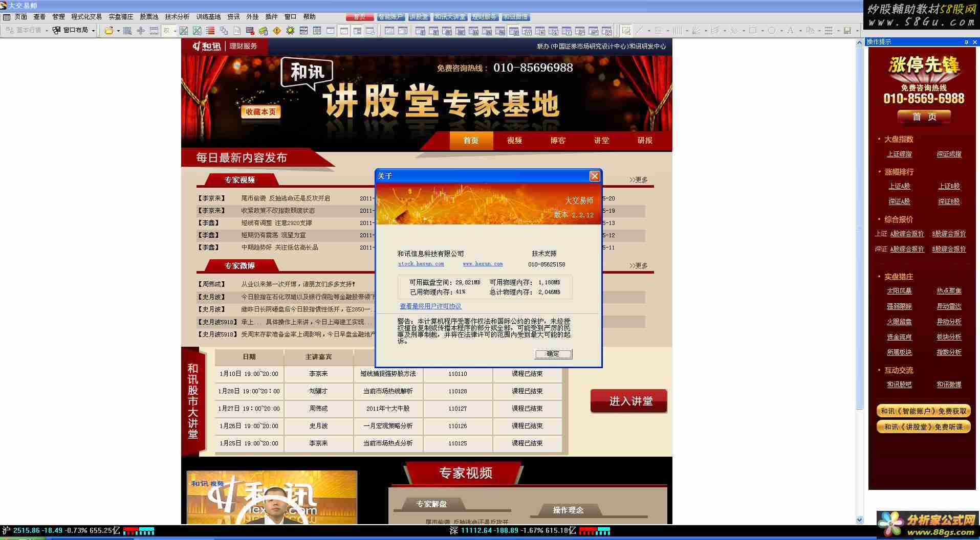The image size is (980, 540).
Task: Click 太阳风暴 under 实盘猎庄
Action: (x=899, y=291)
